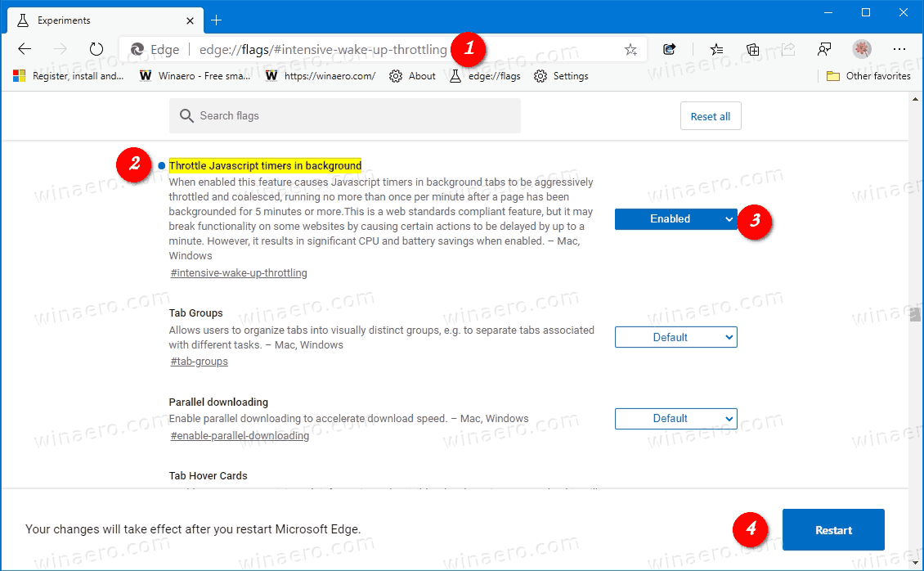Click the user profile avatar icon
This screenshot has height=571, width=924.
coord(861,49)
